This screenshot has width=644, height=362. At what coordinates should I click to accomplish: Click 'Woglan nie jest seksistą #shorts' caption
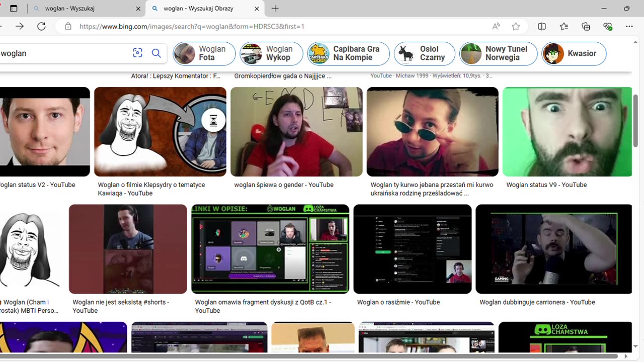tap(121, 306)
